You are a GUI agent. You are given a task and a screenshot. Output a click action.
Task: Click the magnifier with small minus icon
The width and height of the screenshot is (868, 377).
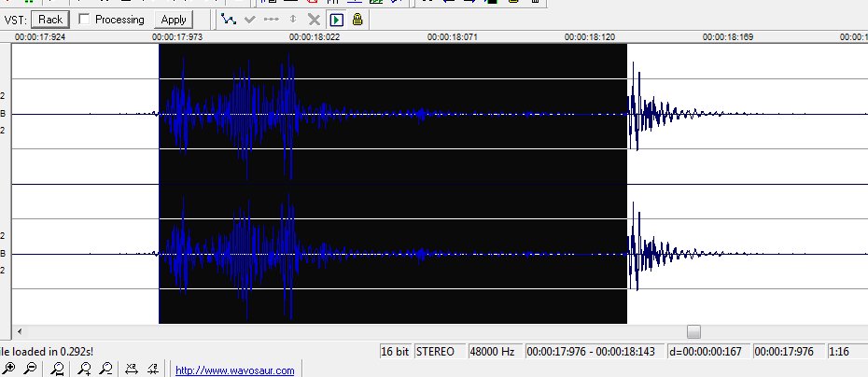106,369
